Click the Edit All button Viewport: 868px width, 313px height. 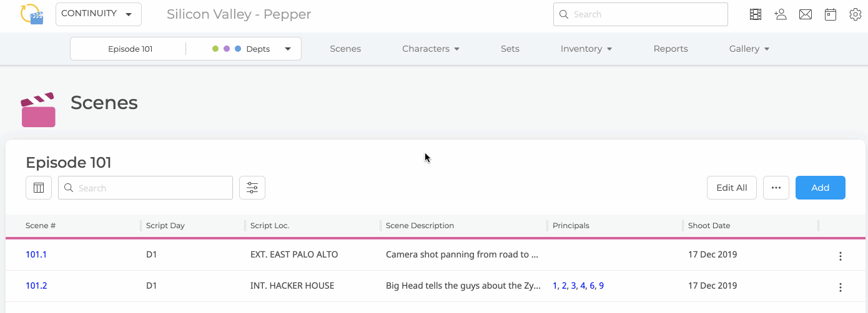(x=732, y=188)
